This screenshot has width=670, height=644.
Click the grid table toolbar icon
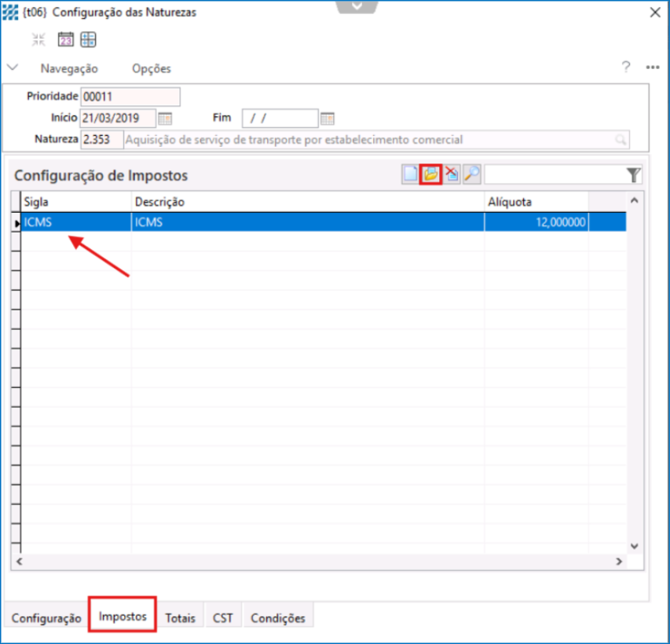pyautogui.click(x=88, y=39)
